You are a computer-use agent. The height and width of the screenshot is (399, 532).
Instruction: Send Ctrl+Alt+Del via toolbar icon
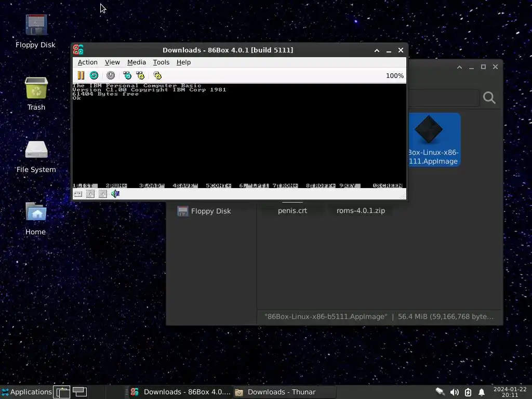tap(127, 75)
